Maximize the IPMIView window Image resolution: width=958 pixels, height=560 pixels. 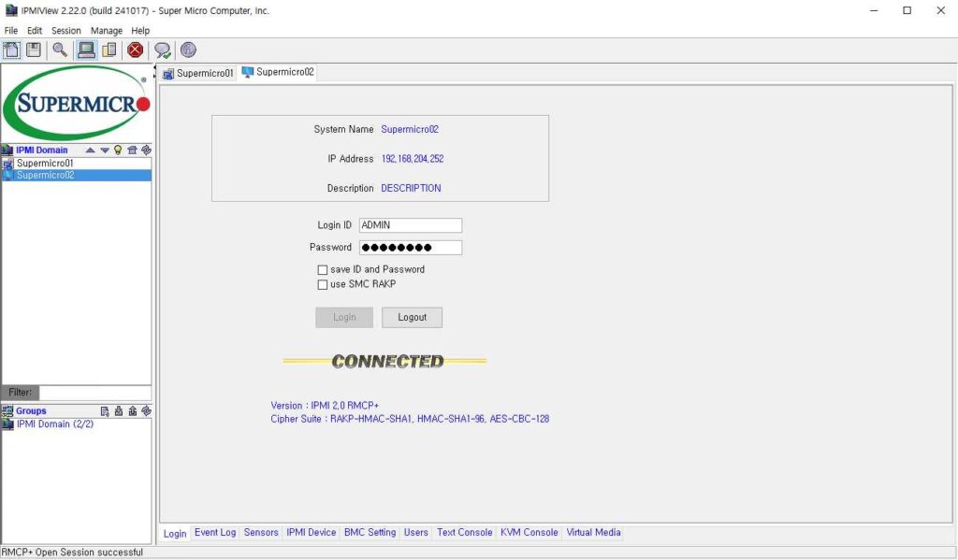point(907,10)
